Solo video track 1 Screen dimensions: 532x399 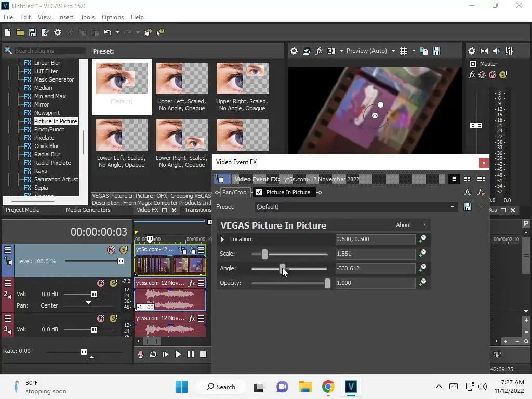click(124, 250)
